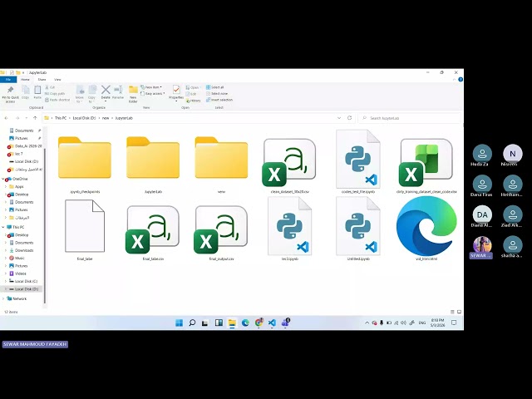Screen dimensions: 532x399
Task: Click the Cut command
Action: (x=50, y=87)
